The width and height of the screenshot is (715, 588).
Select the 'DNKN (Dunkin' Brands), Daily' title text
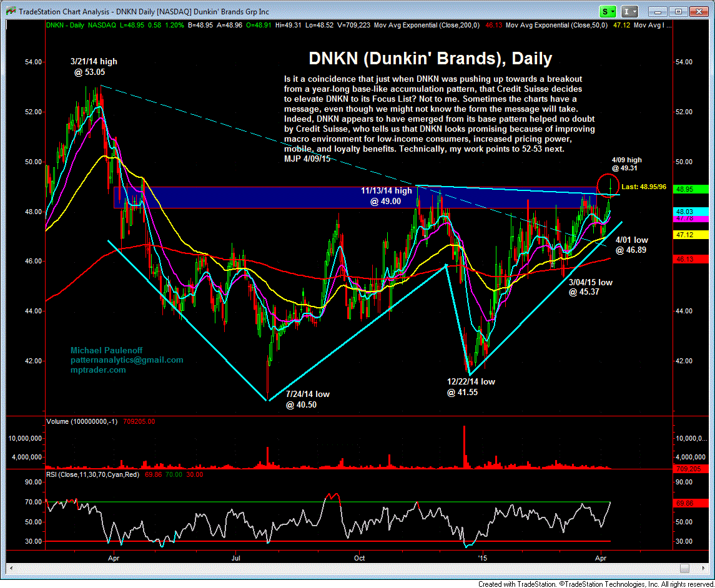tap(430, 58)
